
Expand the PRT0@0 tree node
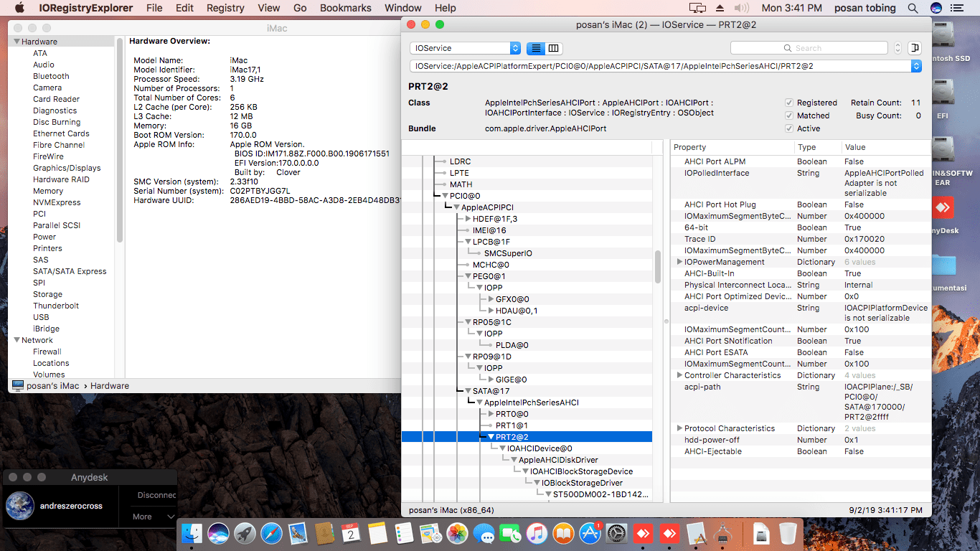(491, 414)
